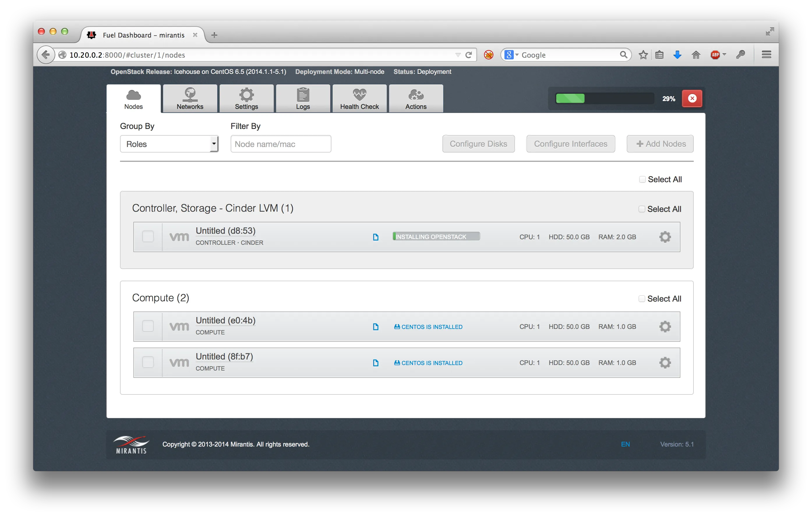
Task: Open gear settings for node 8f:b7
Action: [x=665, y=363]
